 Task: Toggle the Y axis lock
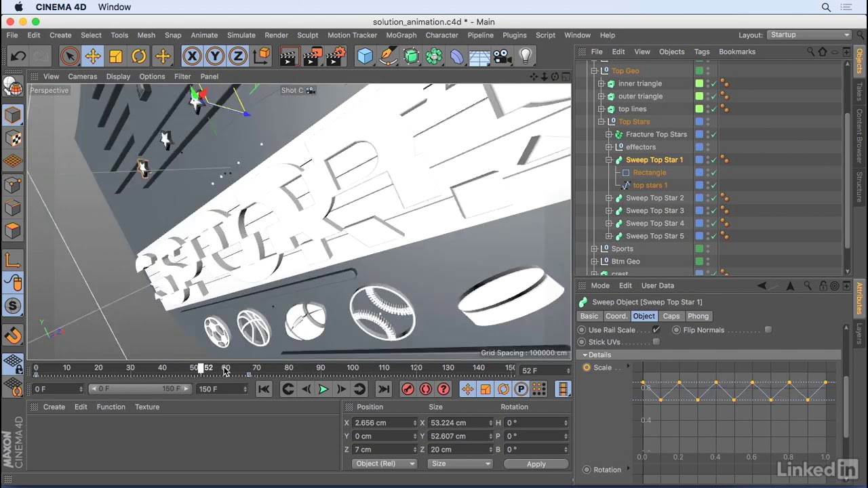tap(215, 56)
